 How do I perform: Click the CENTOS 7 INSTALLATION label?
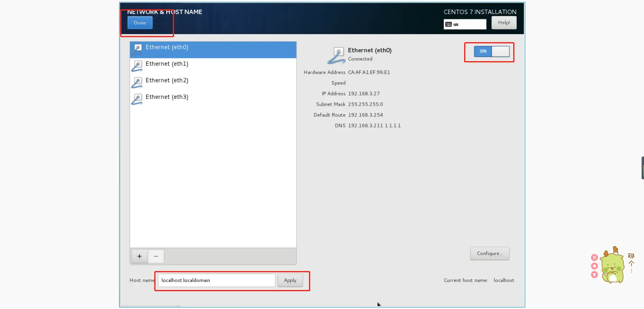point(480,12)
